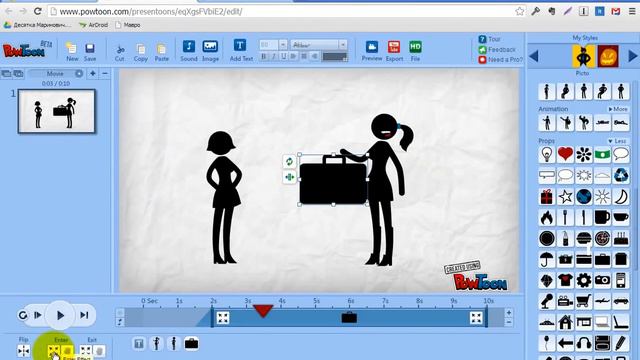This screenshot has width=640, height=360.
Task: Open font family dropdown
Action: click(x=343, y=44)
